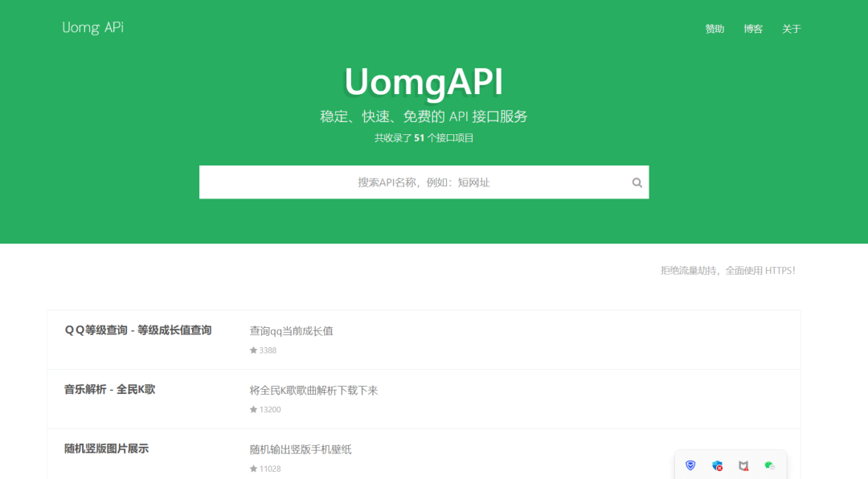The image size is (868, 479).
Task: Go to the 关于 page
Action: point(792,29)
